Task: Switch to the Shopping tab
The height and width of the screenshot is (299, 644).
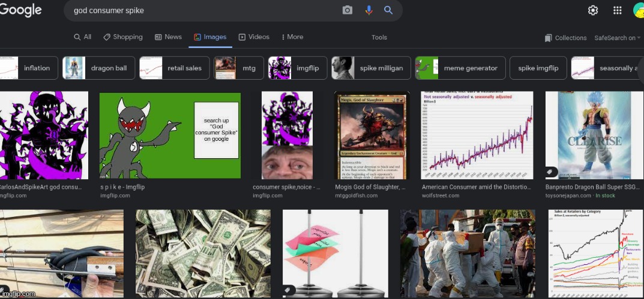Action: coord(123,37)
